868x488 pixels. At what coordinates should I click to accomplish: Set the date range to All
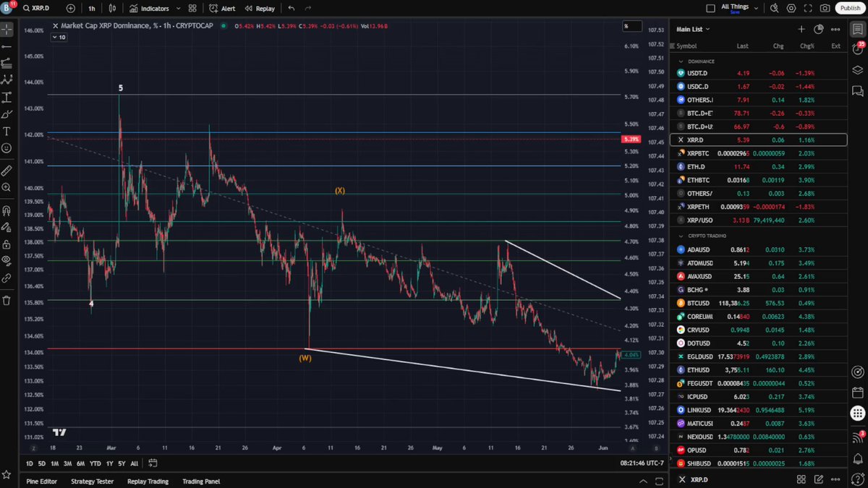(135, 463)
